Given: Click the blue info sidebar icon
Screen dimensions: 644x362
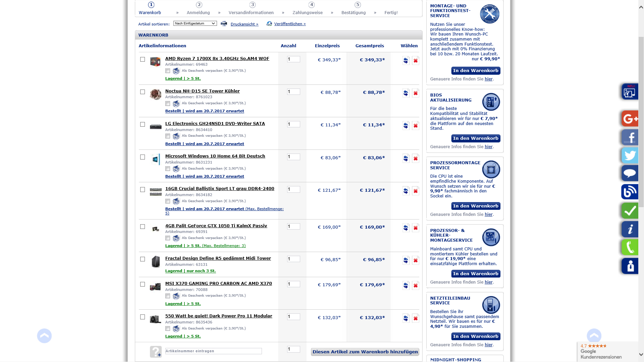Looking at the screenshot, I should tap(630, 229).
